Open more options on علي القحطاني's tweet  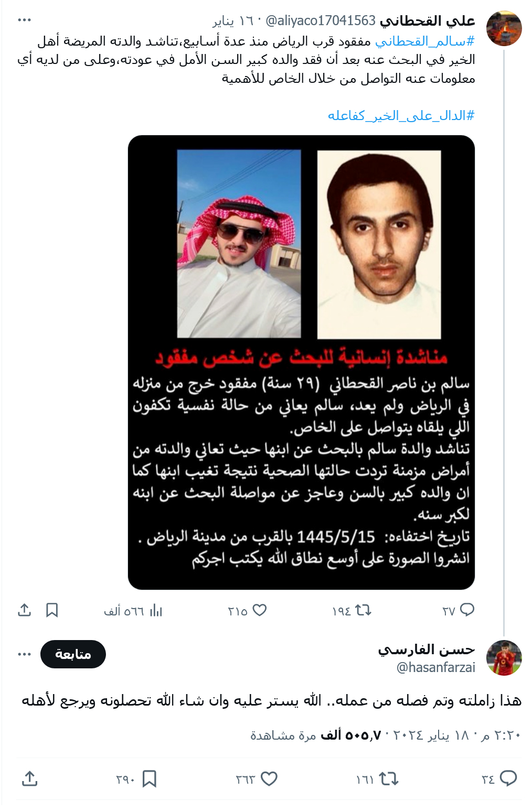click(x=25, y=20)
